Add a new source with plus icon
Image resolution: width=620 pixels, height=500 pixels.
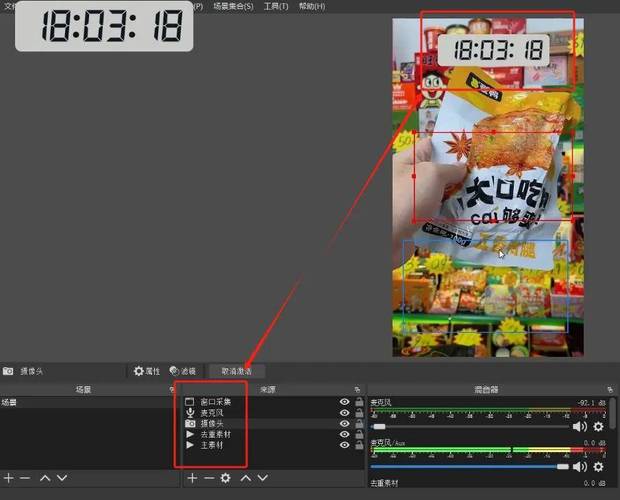[x=192, y=478]
